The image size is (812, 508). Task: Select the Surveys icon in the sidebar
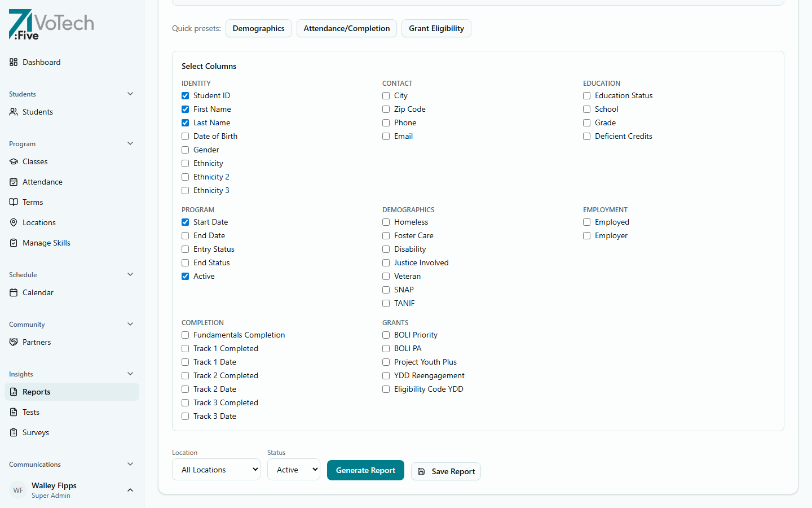tap(14, 432)
